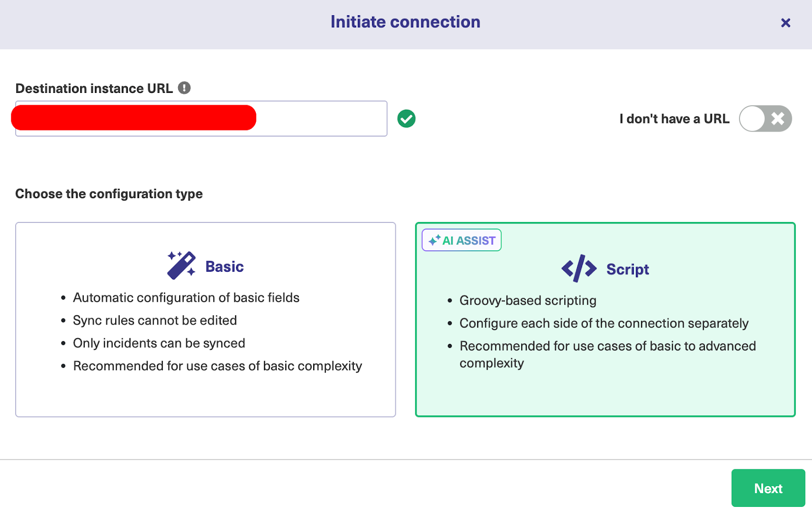Image resolution: width=812 pixels, height=515 pixels.
Task: Click the X mark inside the URL toggle
Action: 777,119
